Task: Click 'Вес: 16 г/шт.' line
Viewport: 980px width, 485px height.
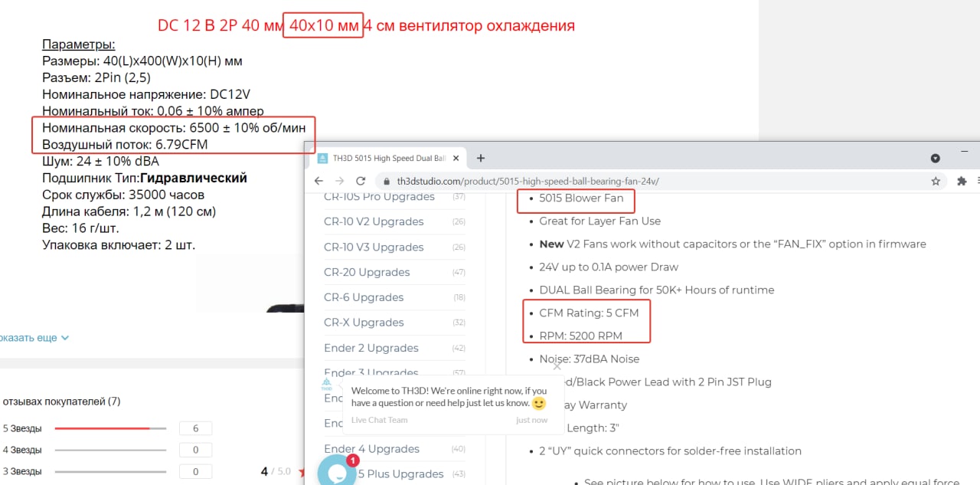Action: tap(81, 228)
